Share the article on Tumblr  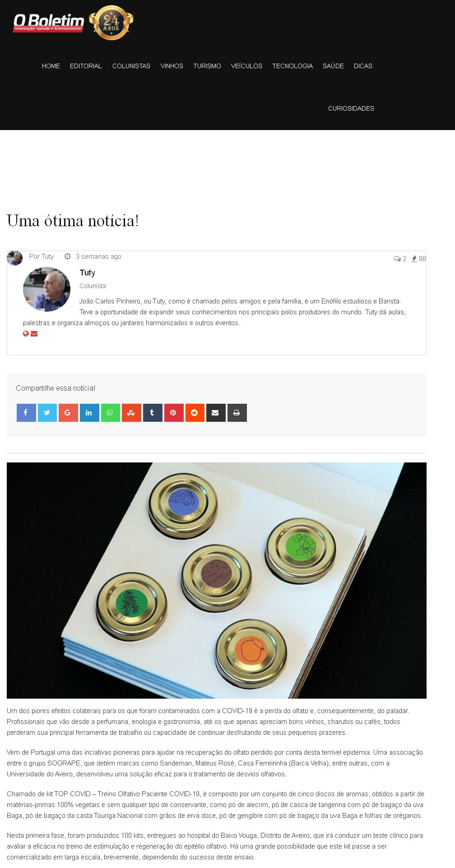point(153,413)
